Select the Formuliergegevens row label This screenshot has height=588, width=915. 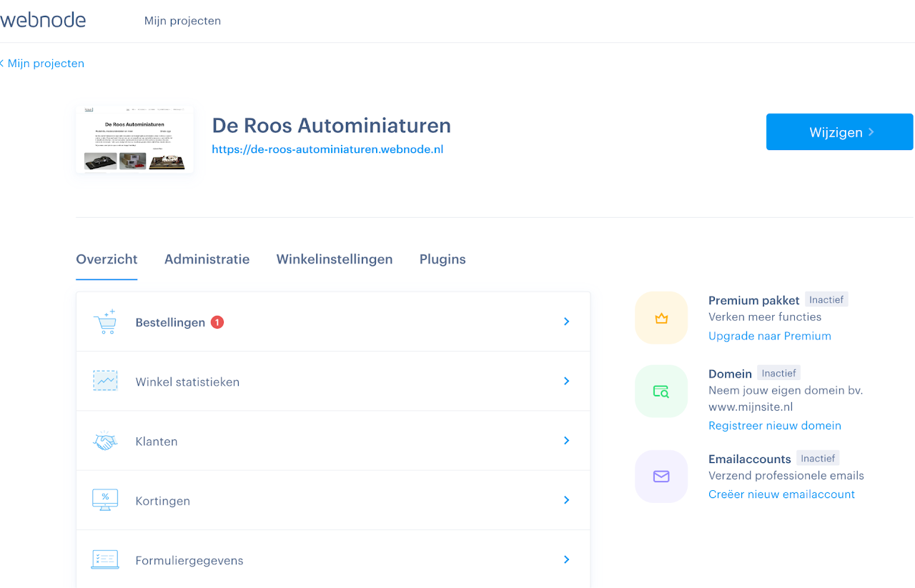point(189,560)
